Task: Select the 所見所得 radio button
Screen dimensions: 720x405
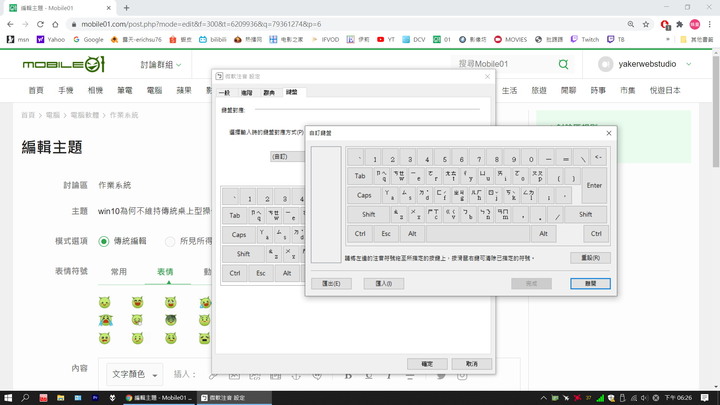Action: click(x=170, y=242)
